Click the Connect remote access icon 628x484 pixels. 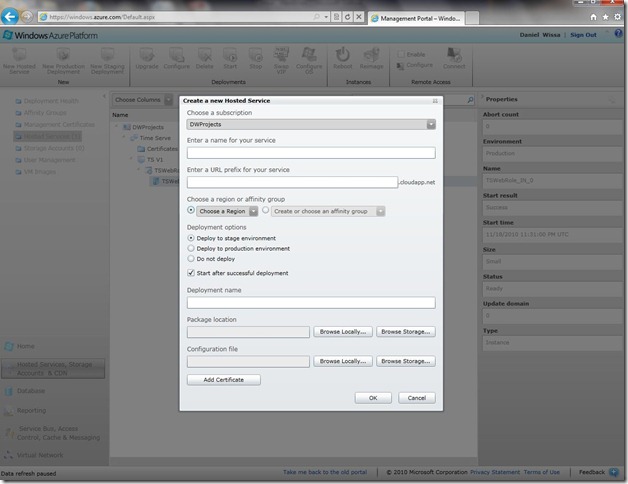click(x=453, y=58)
